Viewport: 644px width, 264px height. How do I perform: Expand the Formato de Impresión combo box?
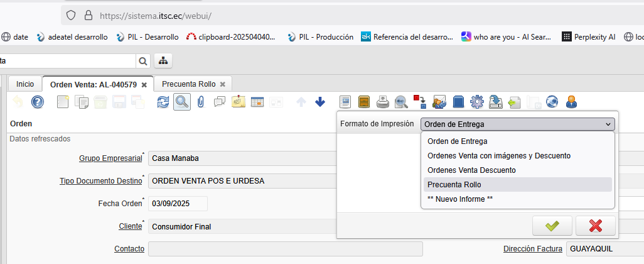pyautogui.click(x=518, y=124)
